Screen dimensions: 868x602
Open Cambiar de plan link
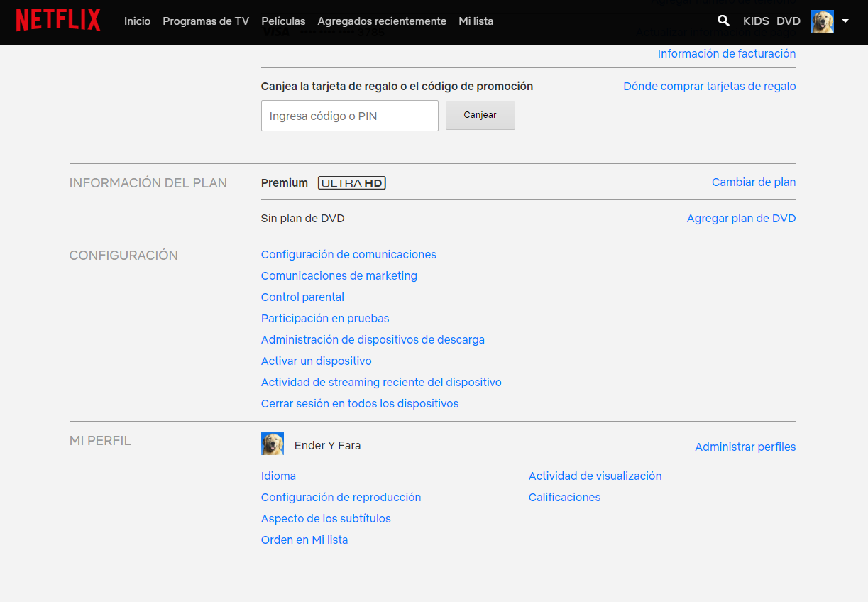point(753,182)
